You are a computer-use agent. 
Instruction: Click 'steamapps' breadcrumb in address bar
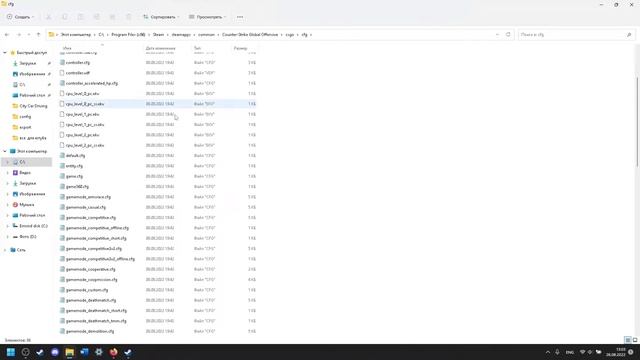click(x=181, y=35)
